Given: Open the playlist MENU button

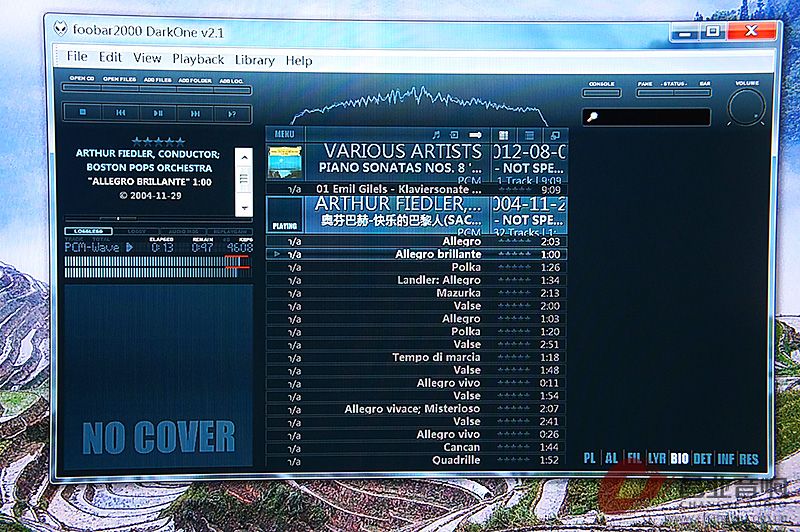Looking at the screenshot, I should pyautogui.click(x=285, y=134).
